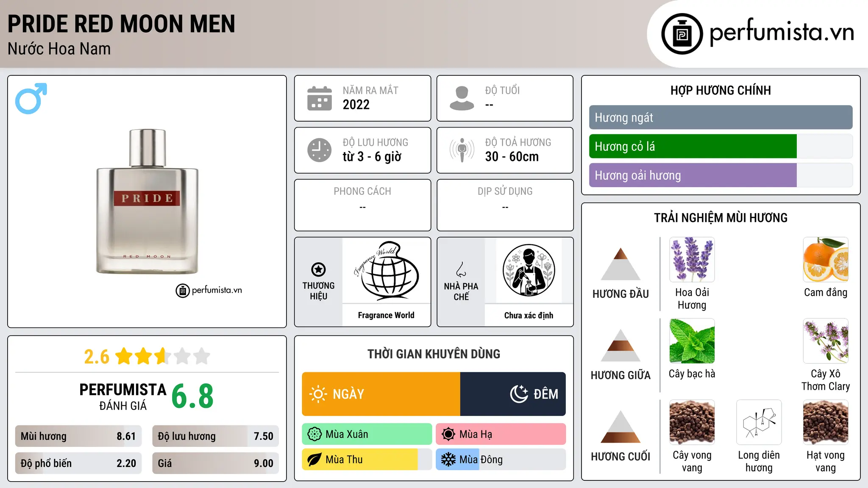
Task: Click the perfumista.vn bottle logo in header
Action: click(x=682, y=34)
